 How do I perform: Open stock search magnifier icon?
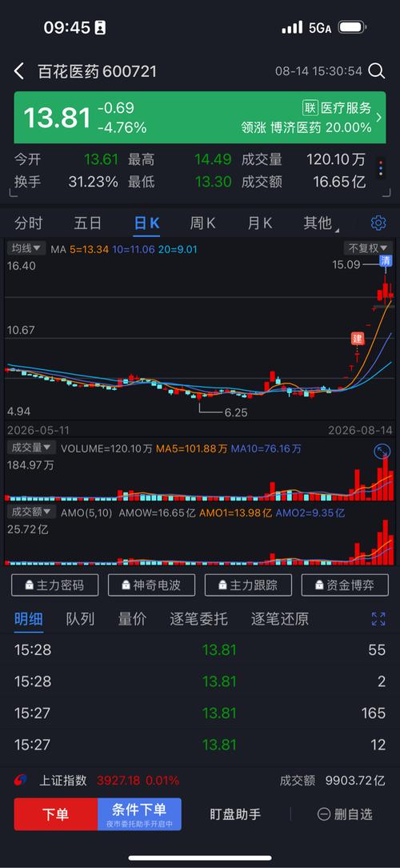(x=377, y=70)
